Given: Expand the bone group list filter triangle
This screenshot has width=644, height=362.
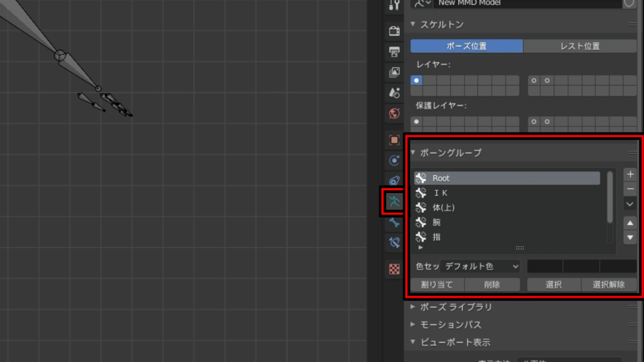Looking at the screenshot, I should tap(421, 247).
